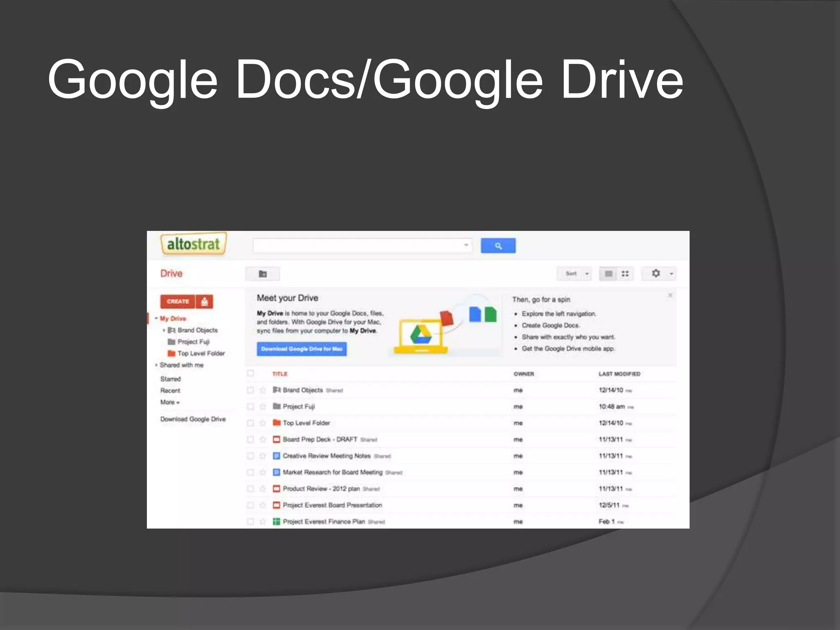Open Product Review - 2012 plan
Screen dimensions: 840x630
[x=321, y=488]
